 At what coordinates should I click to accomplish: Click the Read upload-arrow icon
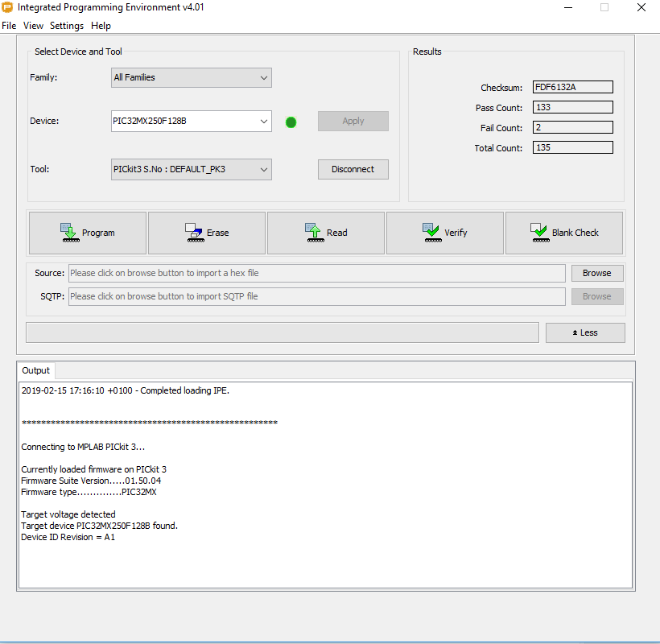315,233
